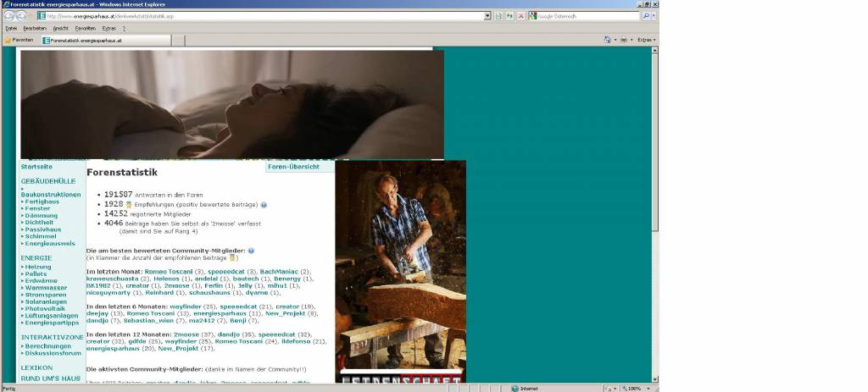The width and height of the screenshot is (868, 392).
Task: Open the Fenster sidebar link
Action: [37, 208]
